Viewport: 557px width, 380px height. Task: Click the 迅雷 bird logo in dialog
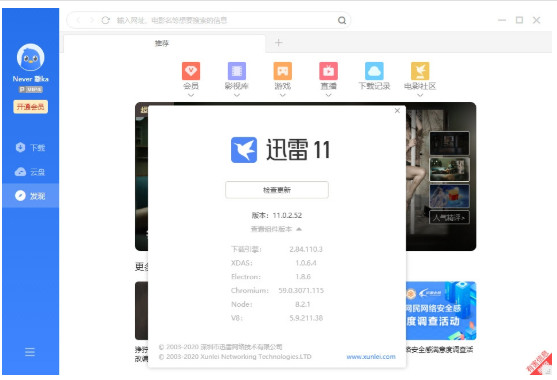pyautogui.click(x=244, y=150)
